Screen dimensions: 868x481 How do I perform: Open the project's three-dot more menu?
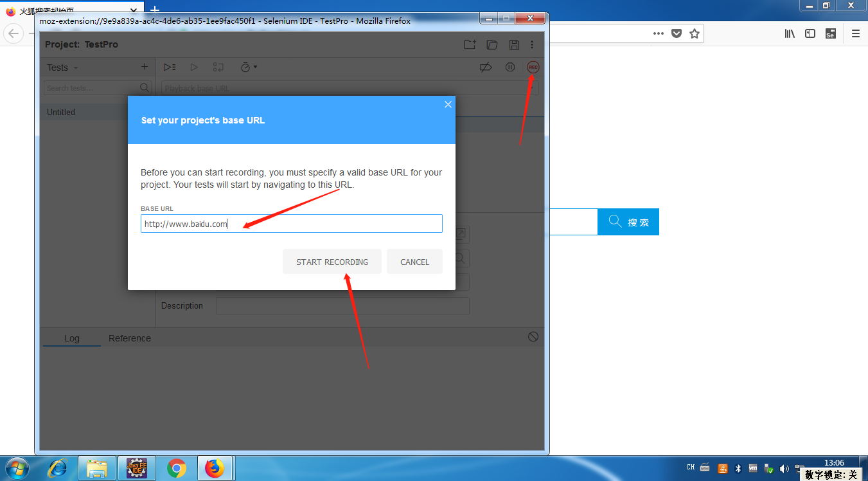pyautogui.click(x=532, y=44)
